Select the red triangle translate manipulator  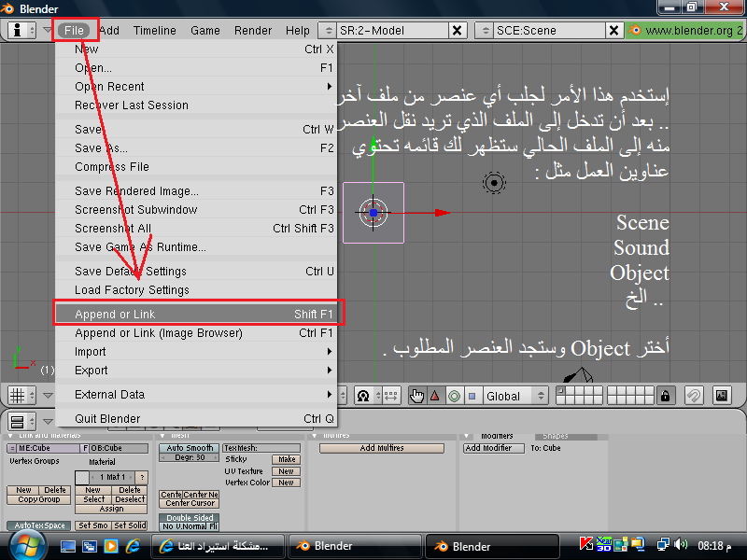(435, 396)
